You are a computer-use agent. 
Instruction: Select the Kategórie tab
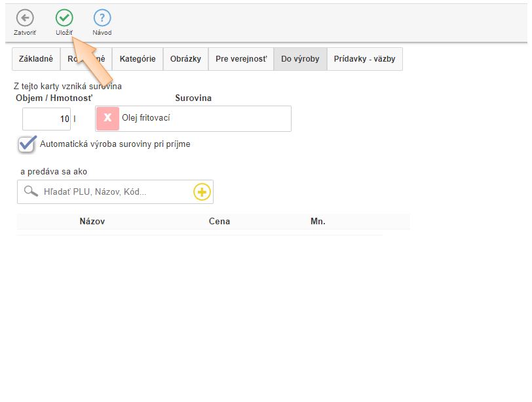point(138,59)
